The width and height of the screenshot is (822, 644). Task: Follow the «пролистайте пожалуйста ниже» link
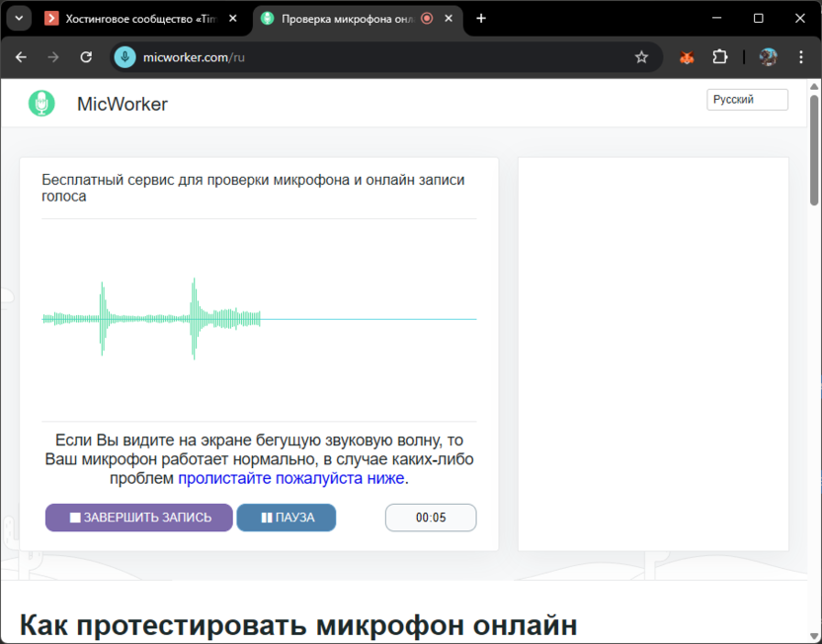(290, 478)
